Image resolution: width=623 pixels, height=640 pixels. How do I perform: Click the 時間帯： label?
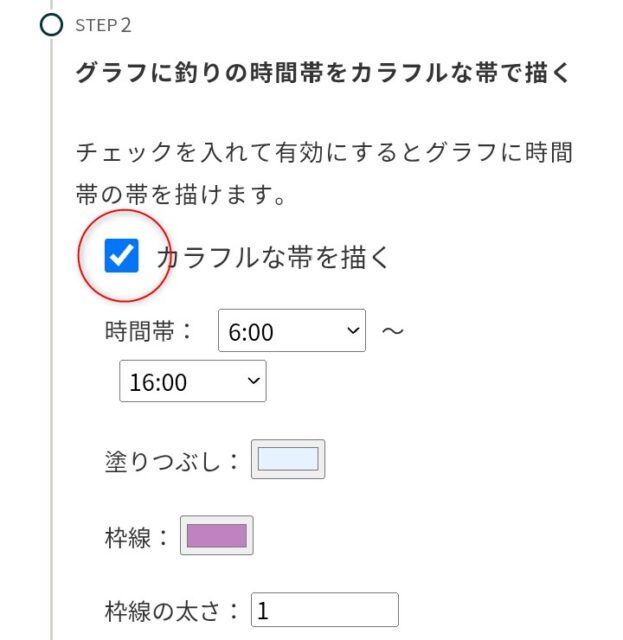point(149,331)
